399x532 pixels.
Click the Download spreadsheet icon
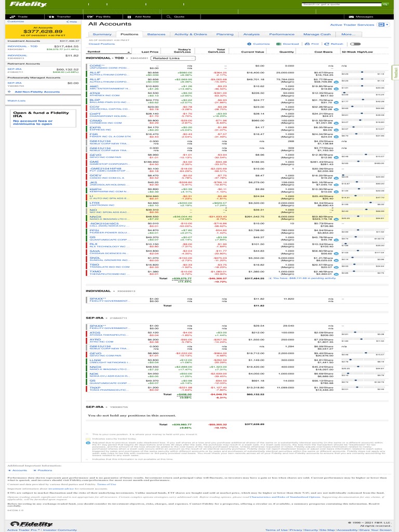click(x=278, y=44)
